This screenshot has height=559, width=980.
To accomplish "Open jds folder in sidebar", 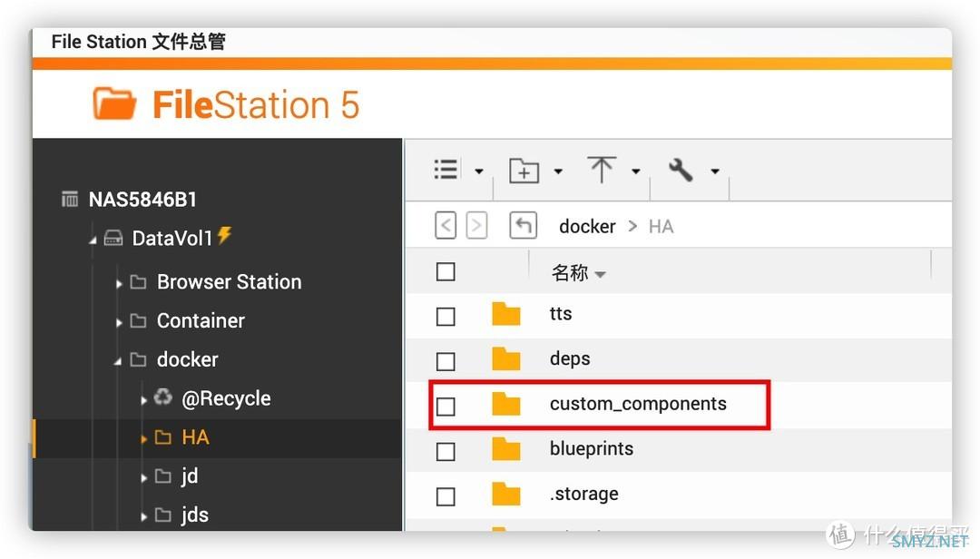I will 194,515.
